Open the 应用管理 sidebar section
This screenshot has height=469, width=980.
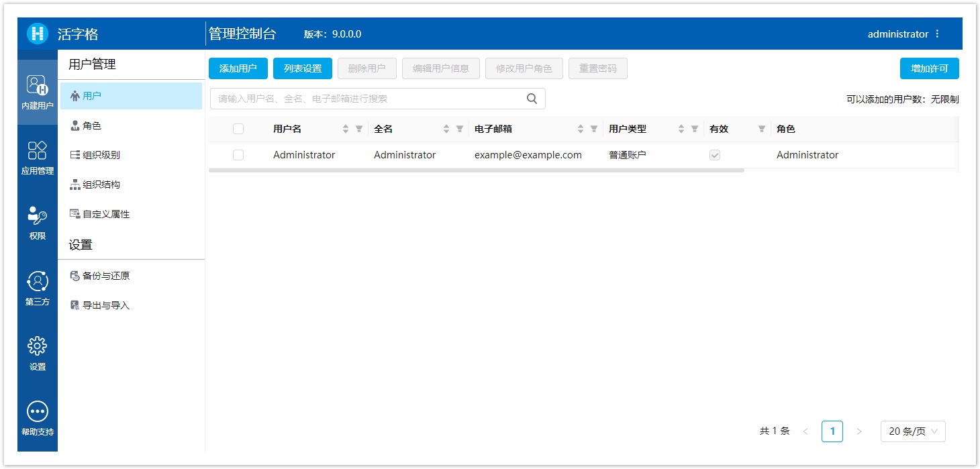(38, 158)
